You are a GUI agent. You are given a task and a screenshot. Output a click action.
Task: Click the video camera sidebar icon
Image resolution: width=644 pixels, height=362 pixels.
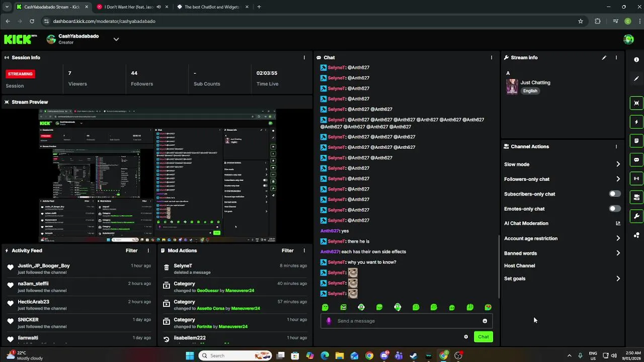[x=636, y=197]
